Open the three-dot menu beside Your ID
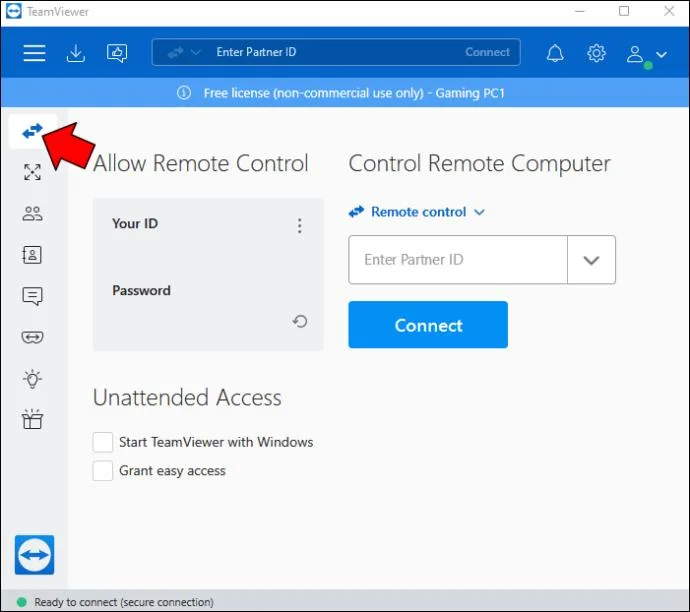The height and width of the screenshot is (612, 690). [x=300, y=226]
